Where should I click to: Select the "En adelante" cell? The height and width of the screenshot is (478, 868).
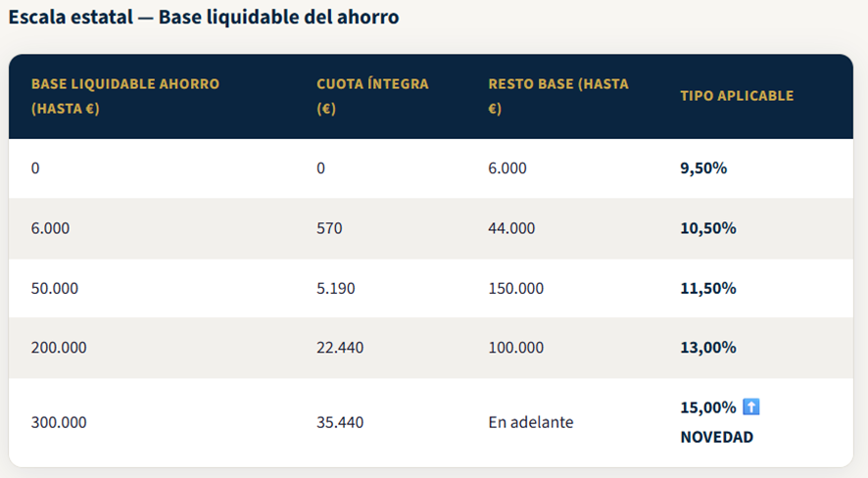531,422
